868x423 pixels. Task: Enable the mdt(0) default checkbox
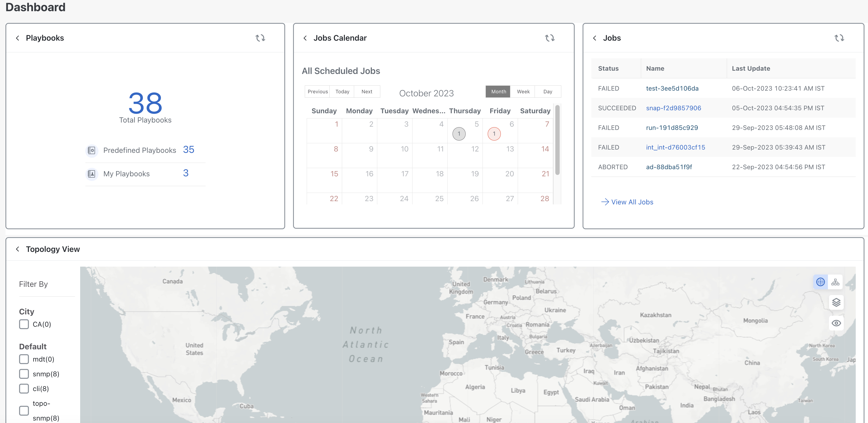(x=23, y=359)
